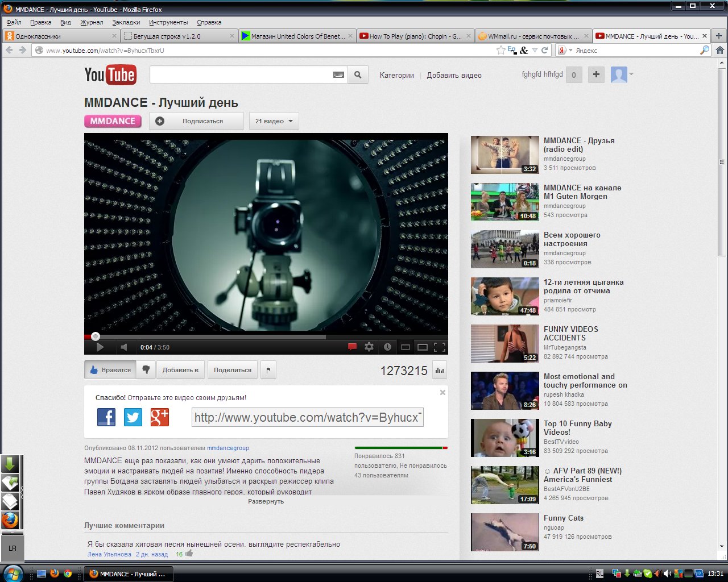The width and height of the screenshot is (728, 582).
Task: Open Журнал menu
Action: (92, 22)
